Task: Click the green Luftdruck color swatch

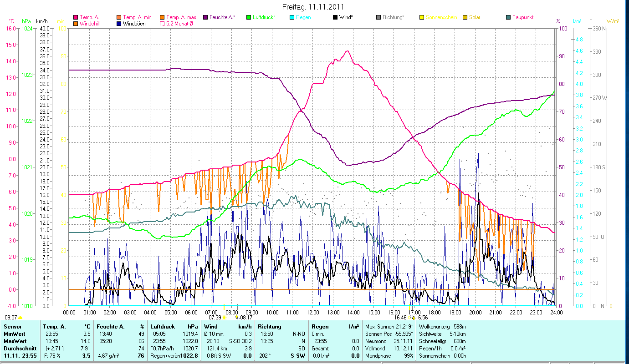Action: pyautogui.click(x=249, y=17)
